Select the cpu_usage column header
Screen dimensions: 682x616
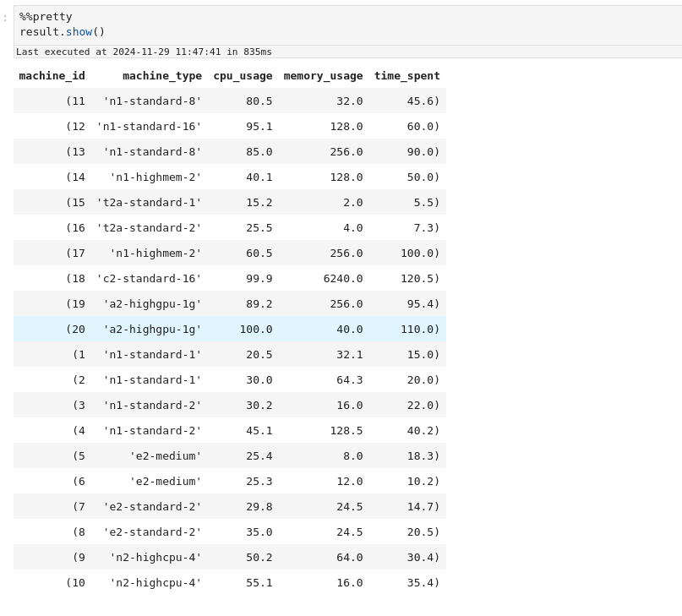pos(243,76)
